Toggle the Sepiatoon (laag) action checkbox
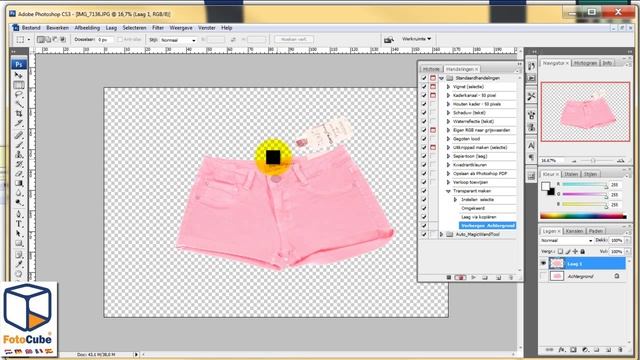640x360 pixels. (x=424, y=156)
